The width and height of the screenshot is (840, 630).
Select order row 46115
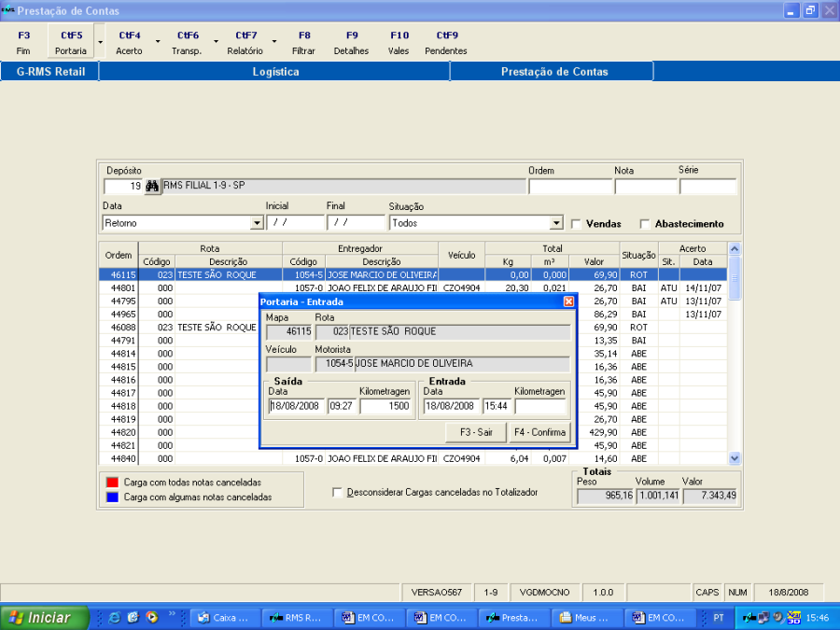click(413, 274)
